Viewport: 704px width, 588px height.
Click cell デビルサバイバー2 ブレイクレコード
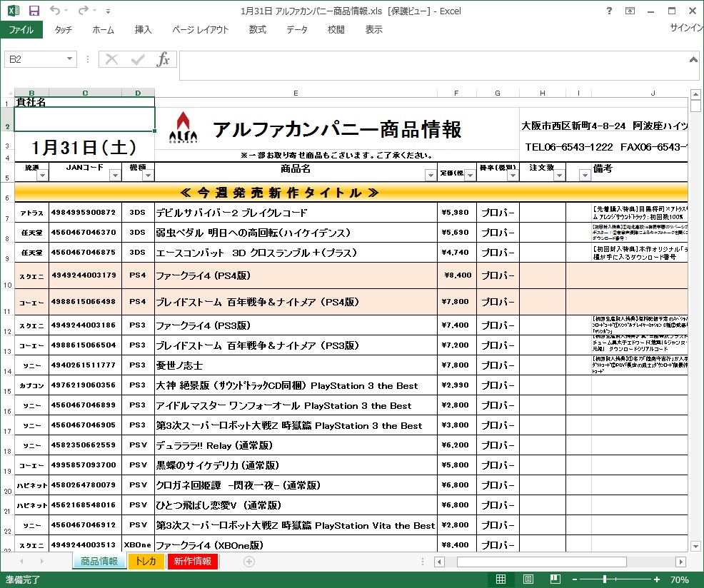point(296,213)
